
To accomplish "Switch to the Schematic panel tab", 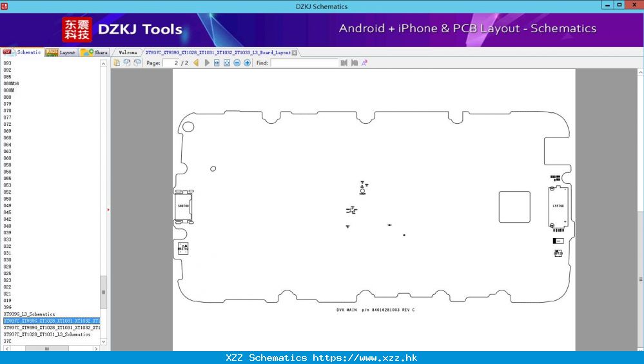I will pyautogui.click(x=22, y=52).
